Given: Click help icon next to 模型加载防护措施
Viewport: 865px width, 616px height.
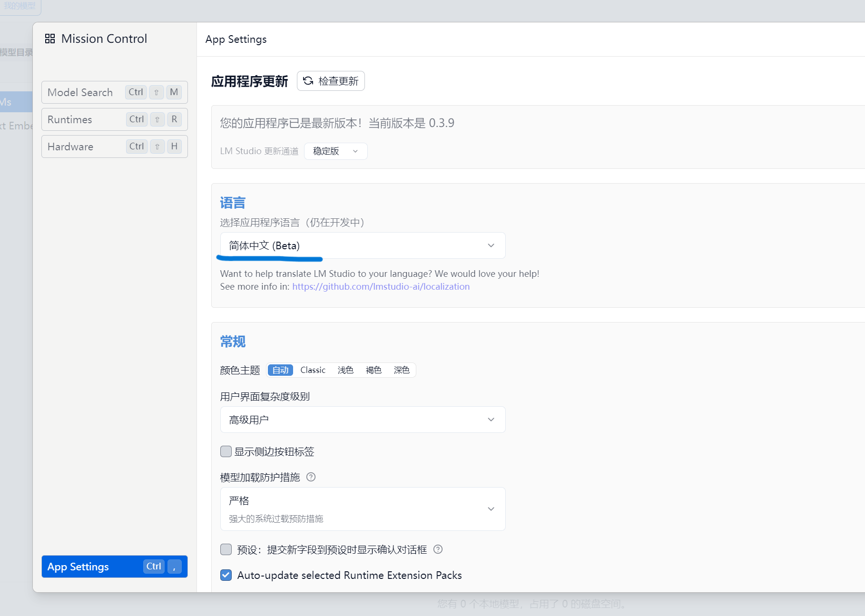Looking at the screenshot, I should (x=311, y=477).
